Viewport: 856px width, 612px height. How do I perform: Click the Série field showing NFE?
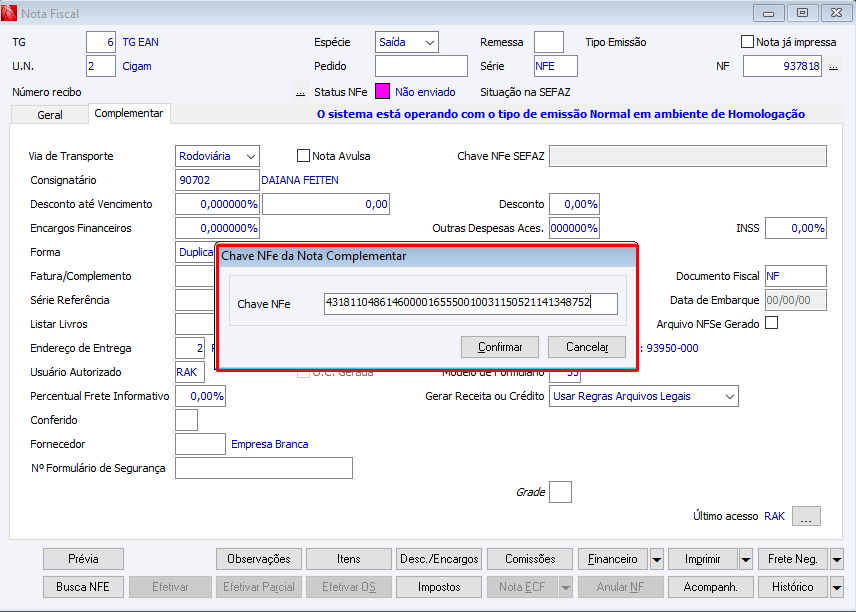pos(556,66)
